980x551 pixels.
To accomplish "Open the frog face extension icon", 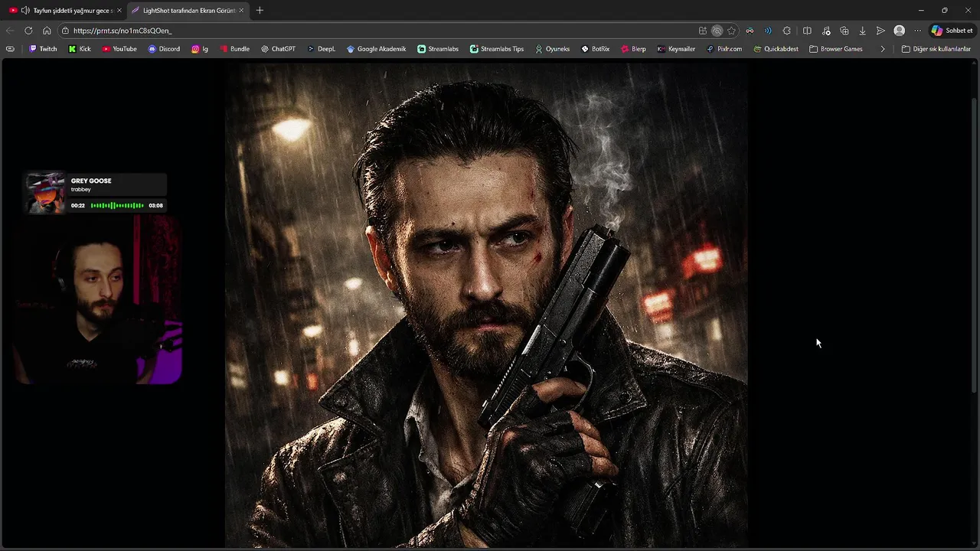I will [x=750, y=31].
